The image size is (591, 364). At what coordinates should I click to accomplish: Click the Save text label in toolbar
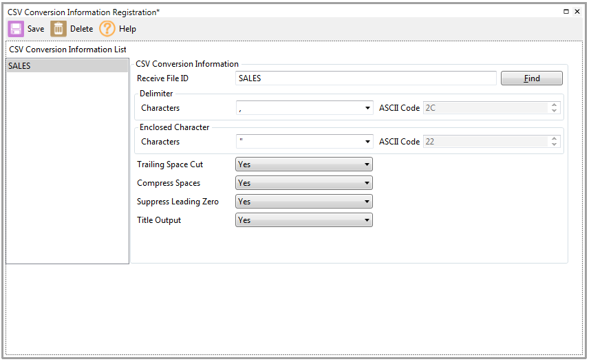point(36,29)
